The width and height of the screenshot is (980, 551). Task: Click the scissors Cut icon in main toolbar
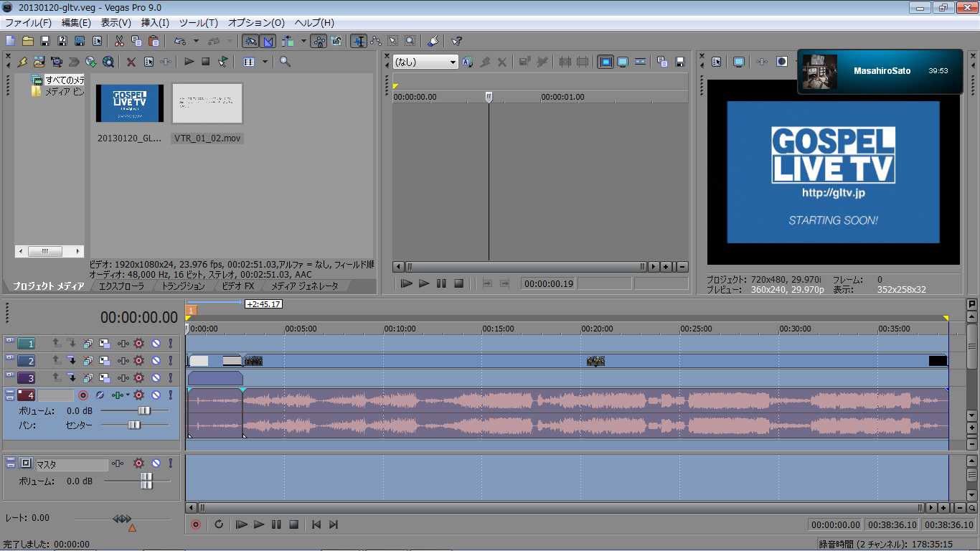tap(119, 41)
